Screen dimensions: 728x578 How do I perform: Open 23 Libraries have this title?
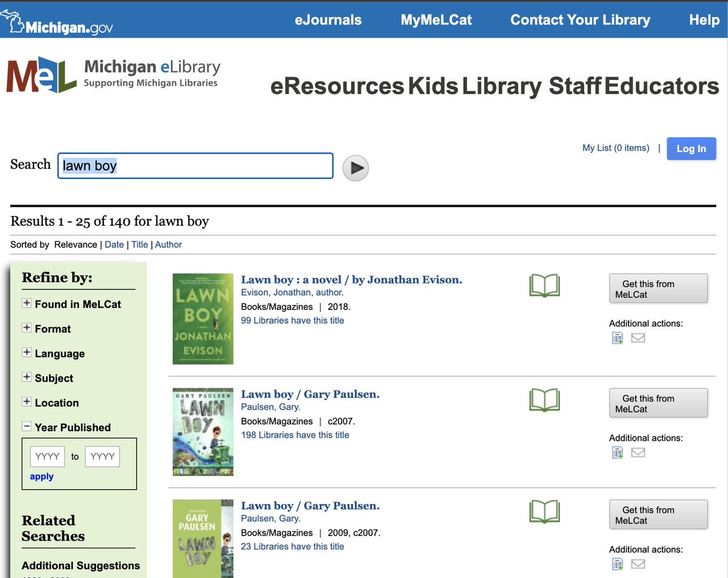tap(292, 546)
